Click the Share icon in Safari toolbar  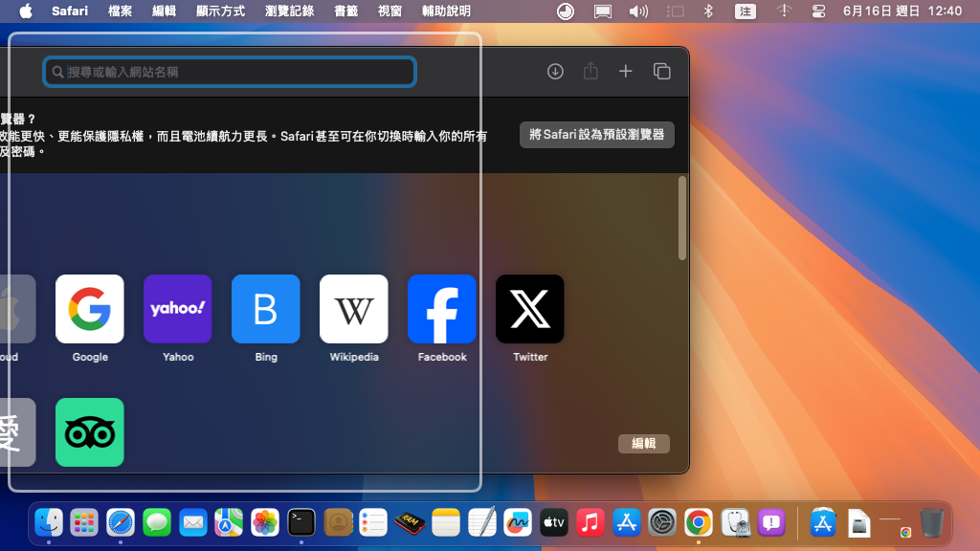(590, 71)
